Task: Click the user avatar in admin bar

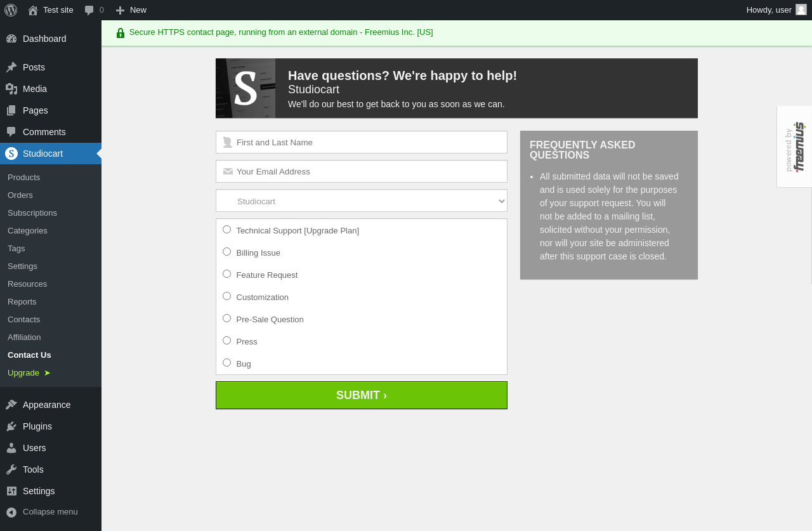Action: click(801, 10)
